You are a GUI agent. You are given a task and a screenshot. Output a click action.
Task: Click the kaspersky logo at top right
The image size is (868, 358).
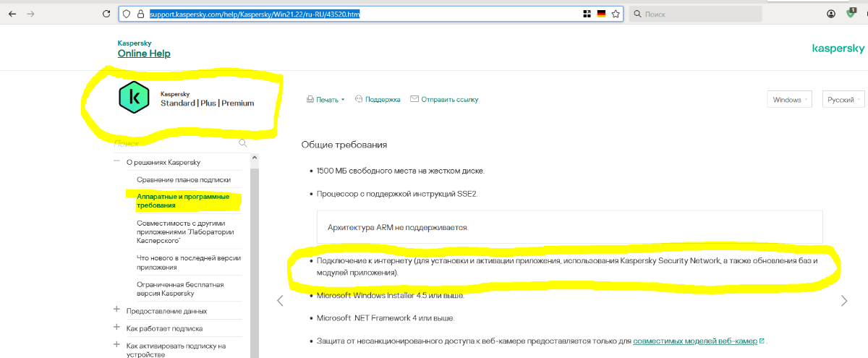coord(838,48)
